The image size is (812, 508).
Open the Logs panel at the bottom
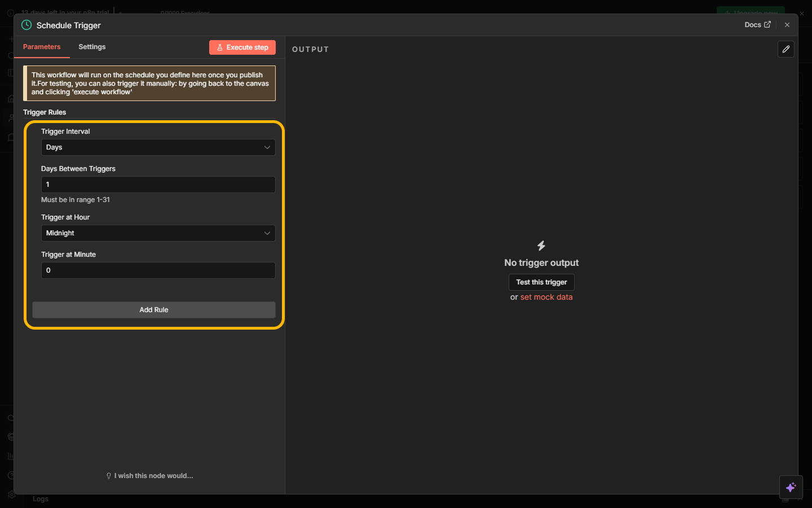[x=41, y=499]
